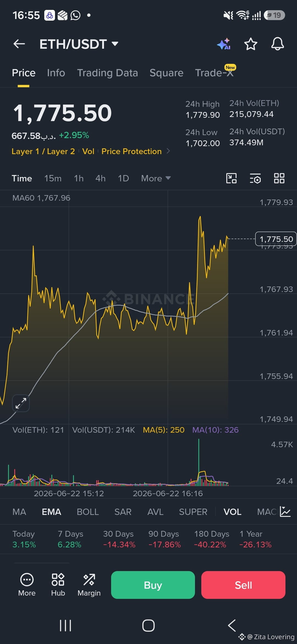The width and height of the screenshot is (297, 644).
Task: Tap the Today 3.15% performance value
Action: pos(24,545)
